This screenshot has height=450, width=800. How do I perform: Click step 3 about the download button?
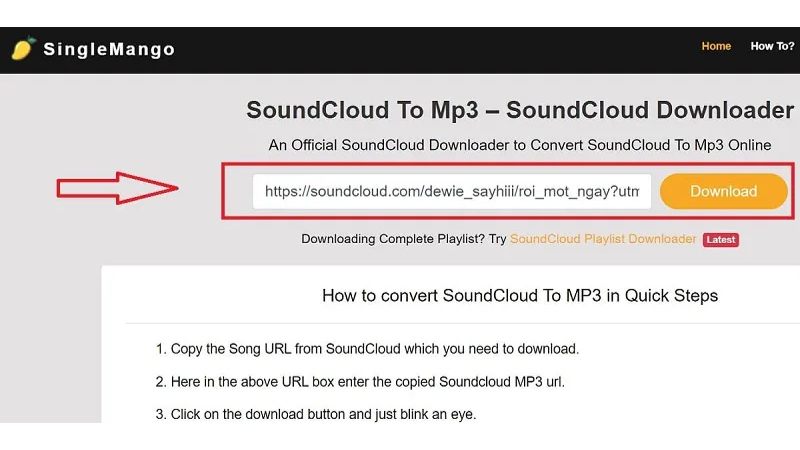pos(316,414)
